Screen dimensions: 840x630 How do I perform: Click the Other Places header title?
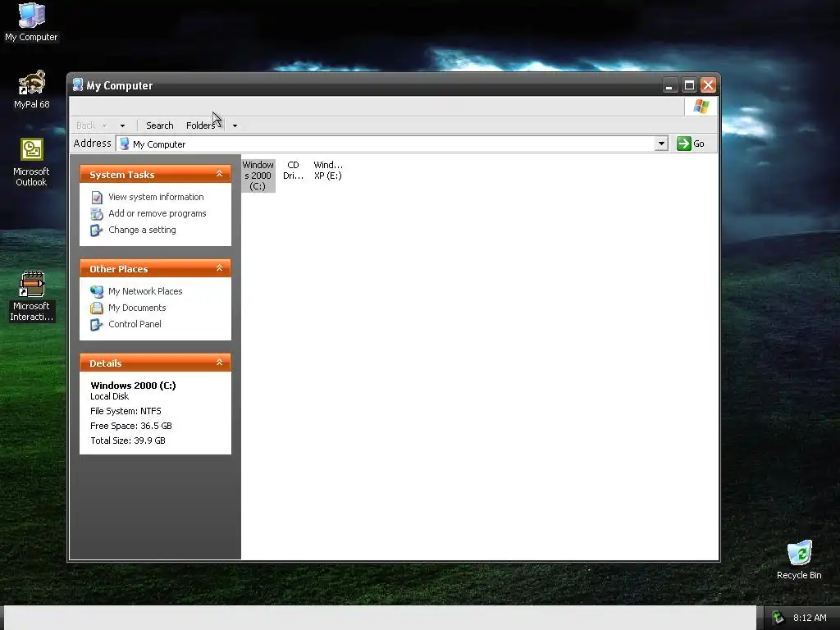point(118,269)
